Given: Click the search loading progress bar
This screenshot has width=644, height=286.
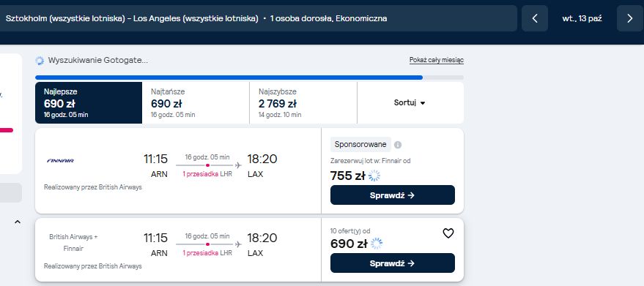Looking at the screenshot, I should pos(249,77).
